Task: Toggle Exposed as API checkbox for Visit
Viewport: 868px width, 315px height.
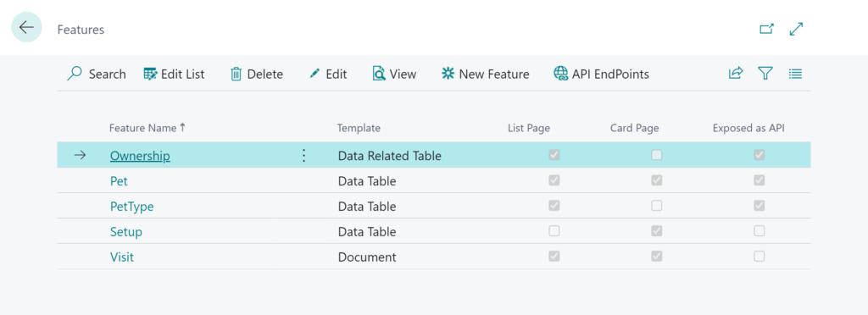Action: tap(759, 256)
